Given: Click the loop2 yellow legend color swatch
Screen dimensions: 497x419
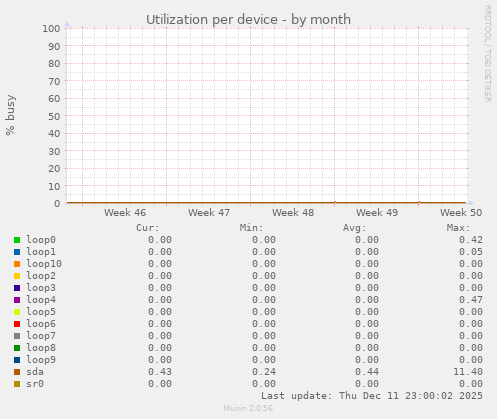Looking at the screenshot, I should (x=17, y=276).
